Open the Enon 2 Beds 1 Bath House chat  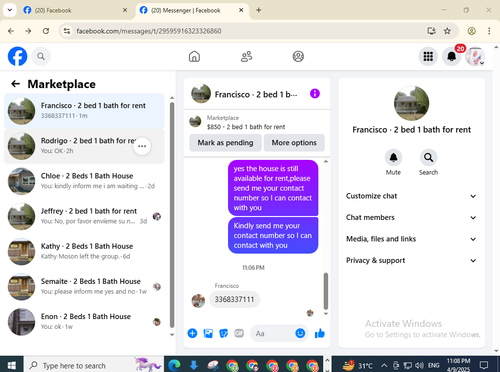[84, 322]
